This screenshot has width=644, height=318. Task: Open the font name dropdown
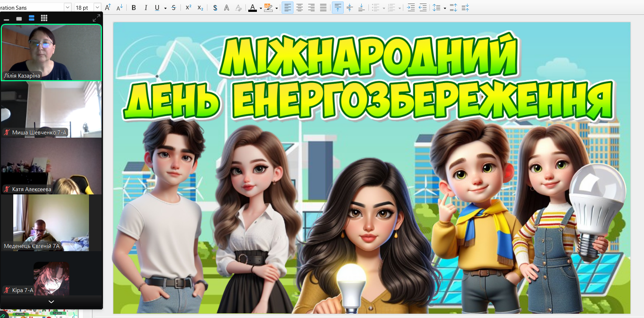pyautogui.click(x=67, y=7)
